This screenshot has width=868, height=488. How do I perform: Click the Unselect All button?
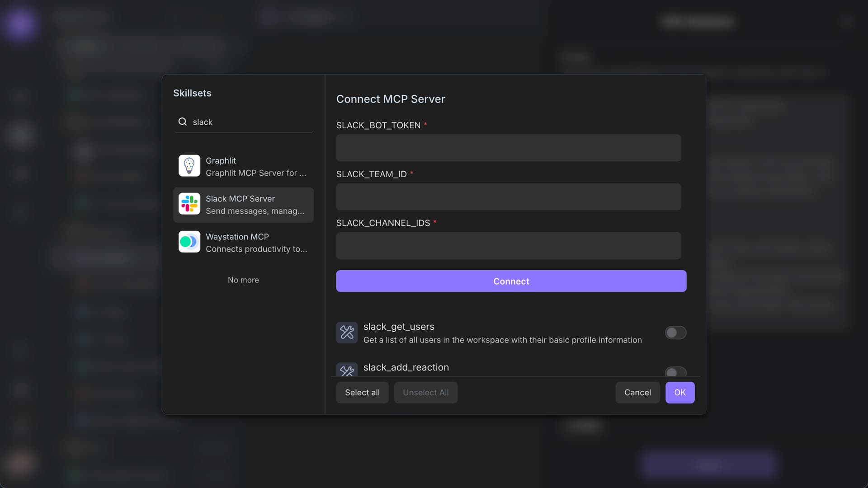pyautogui.click(x=425, y=392)
